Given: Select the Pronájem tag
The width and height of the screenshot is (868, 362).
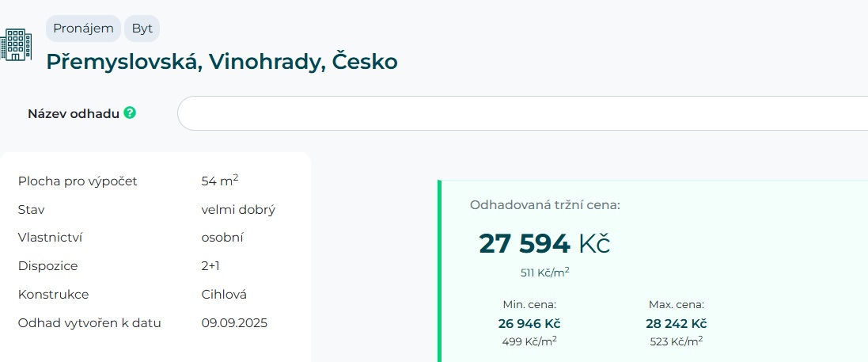Looking at the screenshot, I should [83, 29].
